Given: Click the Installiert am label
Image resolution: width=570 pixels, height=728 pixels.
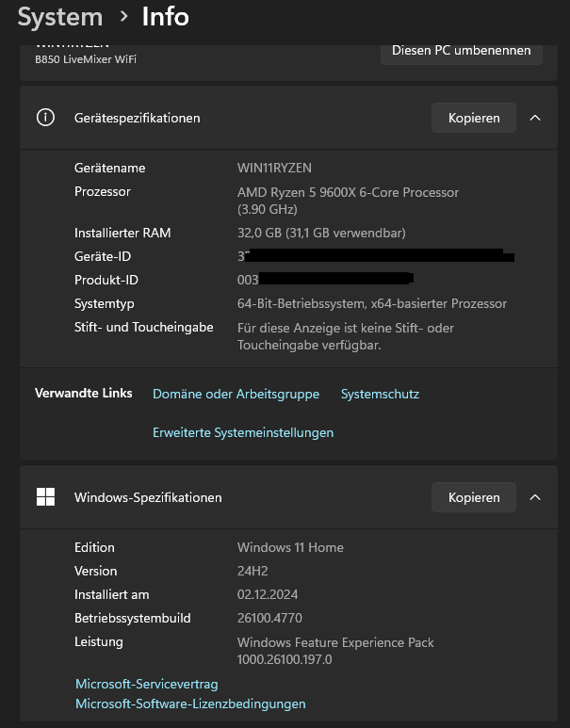Looking at the screenshot, I should tap(112, 595).
